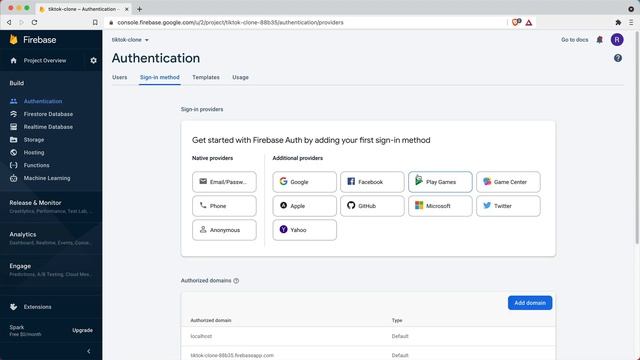
Task: Click the Realtime Database sidebar icon
Action: point(13,127)
